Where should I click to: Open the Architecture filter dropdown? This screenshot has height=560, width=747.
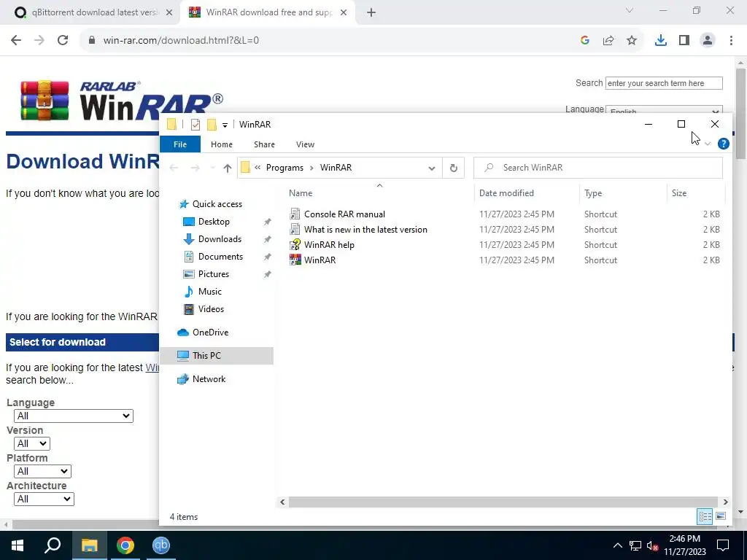tap(44, 499)
